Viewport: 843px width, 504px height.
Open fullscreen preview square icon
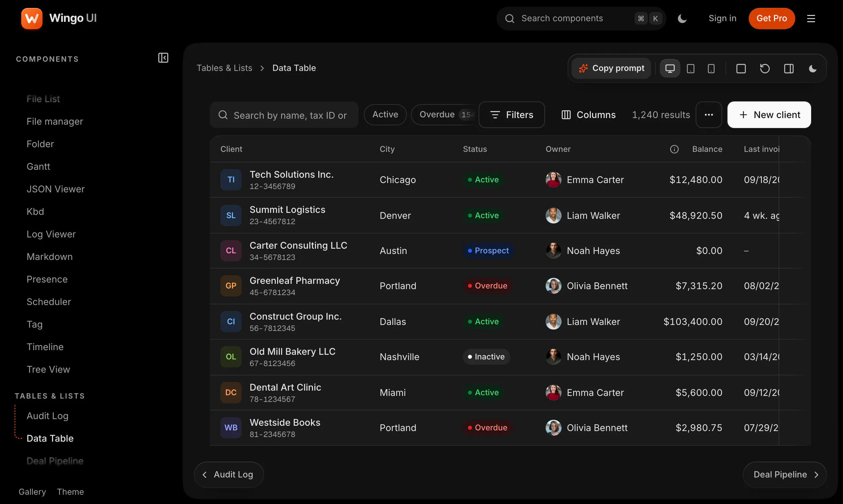741,69
